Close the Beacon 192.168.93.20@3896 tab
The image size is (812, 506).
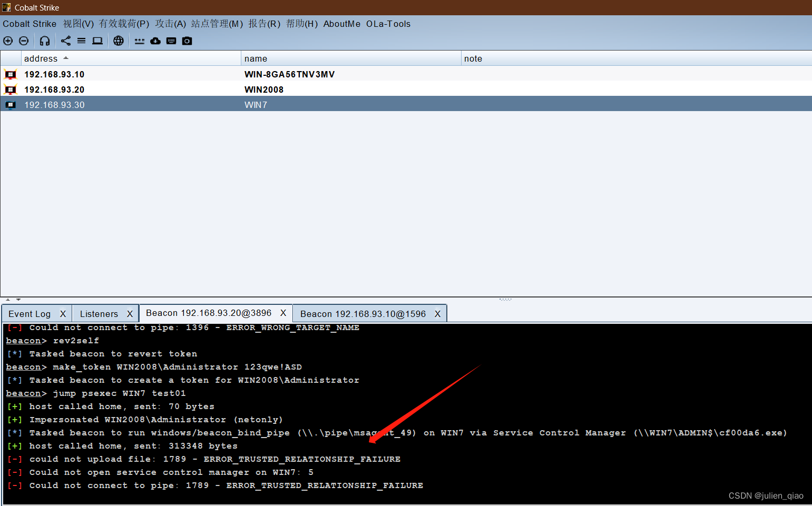coord(283,313)
